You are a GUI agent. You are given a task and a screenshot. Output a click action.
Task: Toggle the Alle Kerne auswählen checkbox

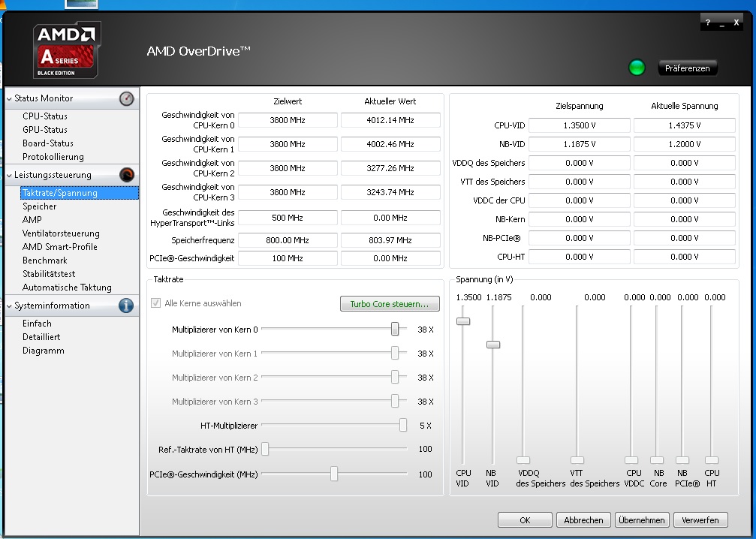click(155, 303)
